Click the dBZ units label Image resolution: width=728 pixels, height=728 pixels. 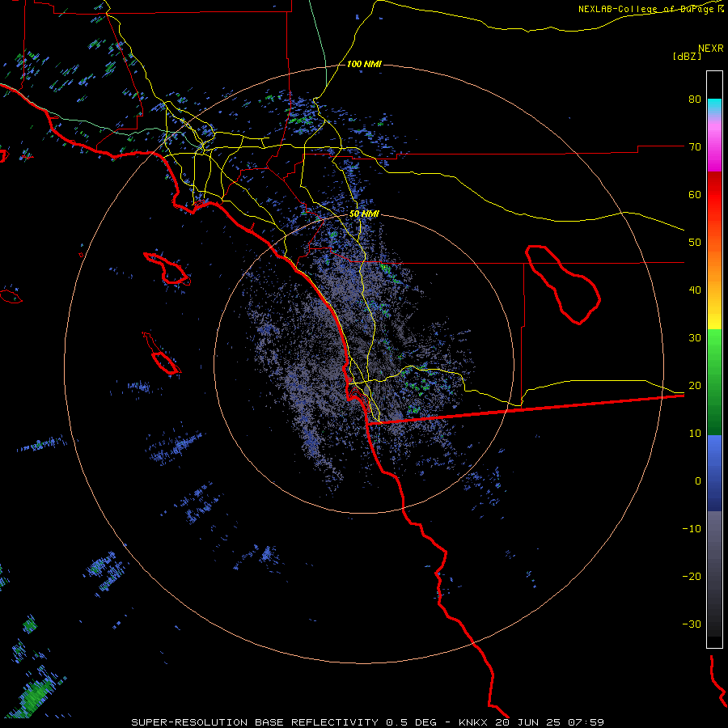coord(687,56)
